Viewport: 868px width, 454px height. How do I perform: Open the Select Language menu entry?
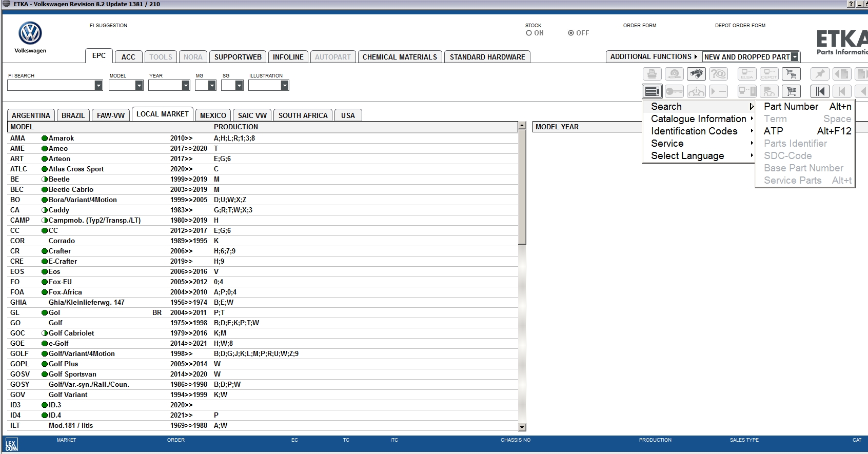click(699, 155)
